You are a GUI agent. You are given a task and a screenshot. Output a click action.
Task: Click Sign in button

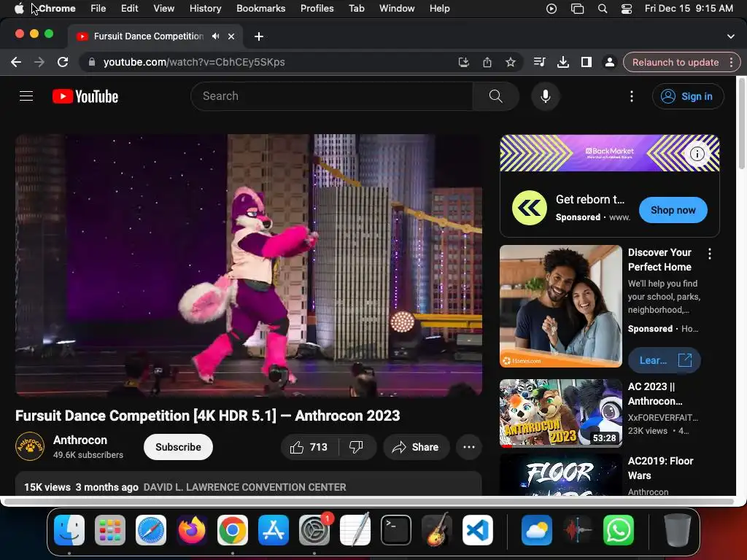click(x=688, y=96)
